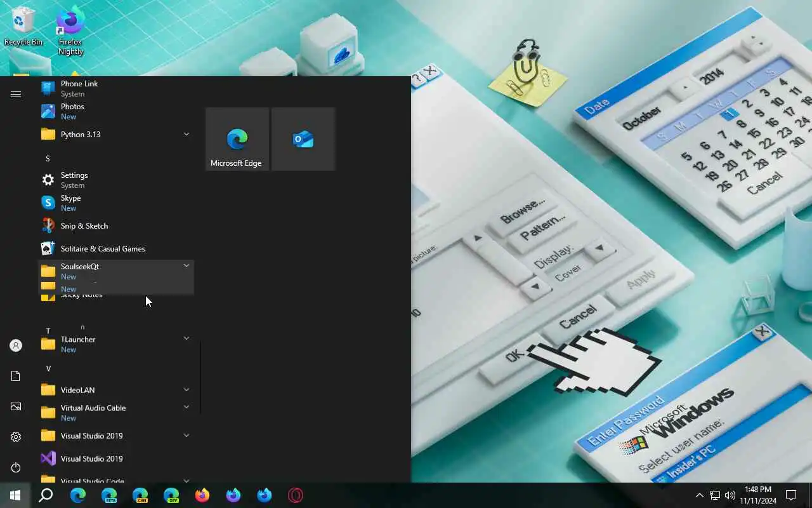Open the Power options icon
Viewport: 812px width, 508px height.
(16, 467)
